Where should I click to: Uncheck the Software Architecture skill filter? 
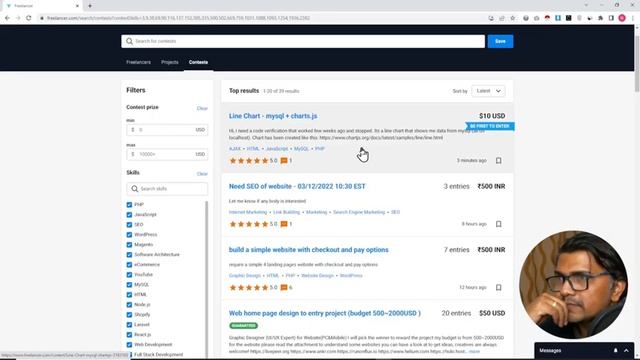129,255
